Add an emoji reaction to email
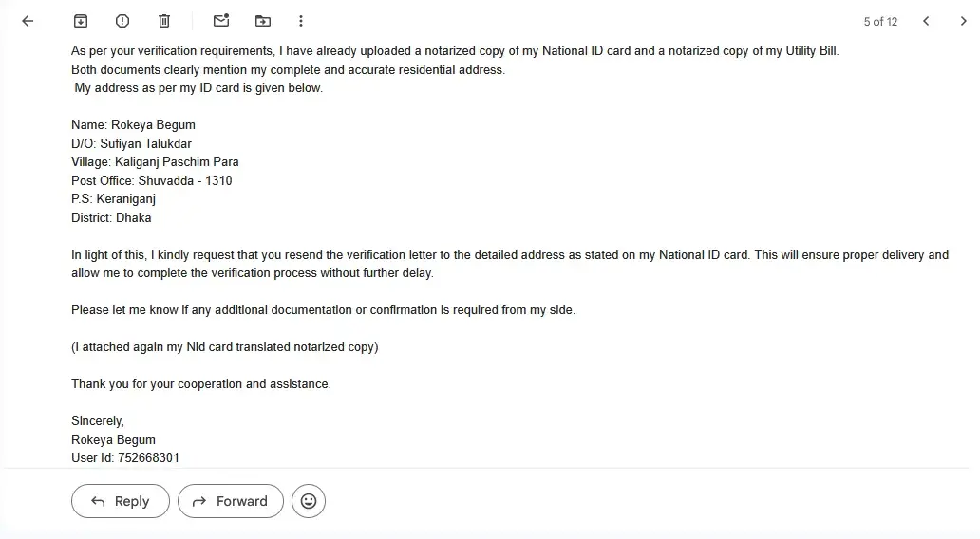 point(309,501)
